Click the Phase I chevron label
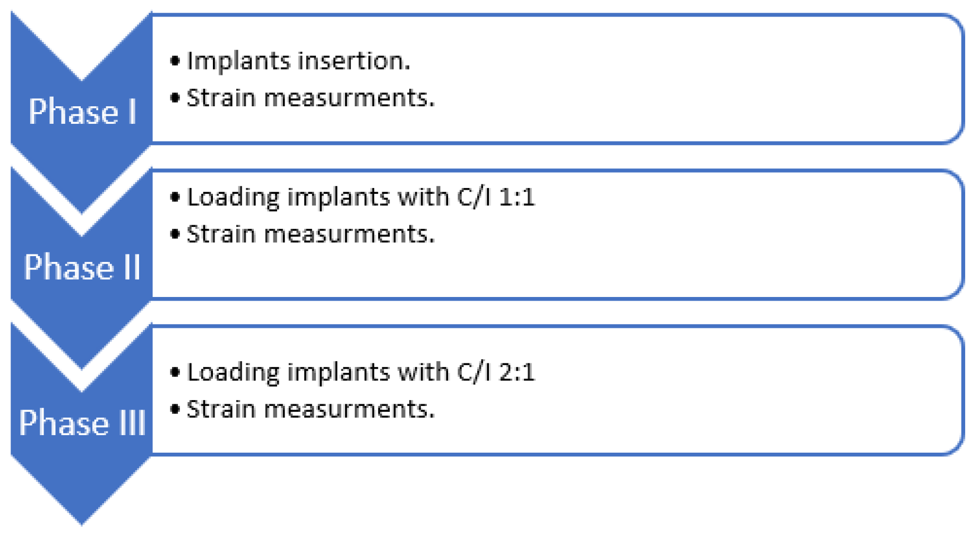Image resolution: width=980 pixels, height=535 pixels. click(x=82, y=112)
